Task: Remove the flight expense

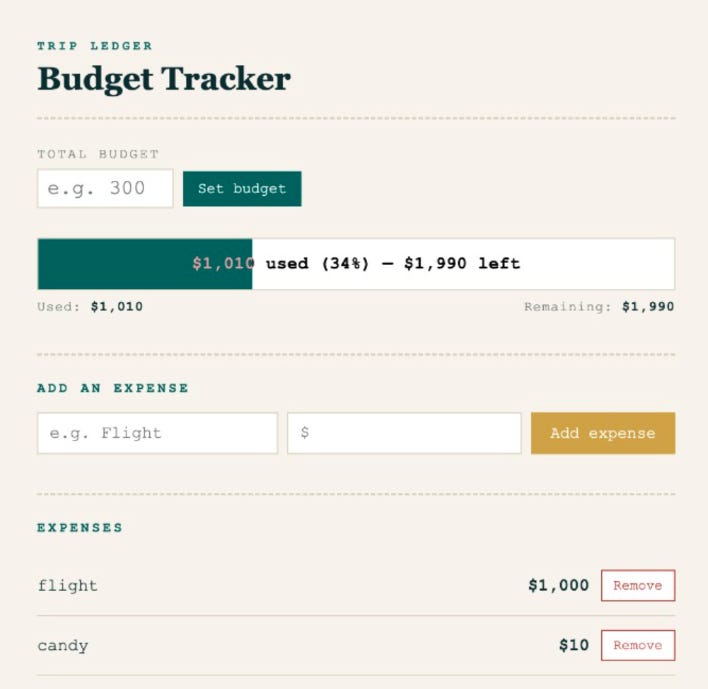Action: click(x=638, y=586)
